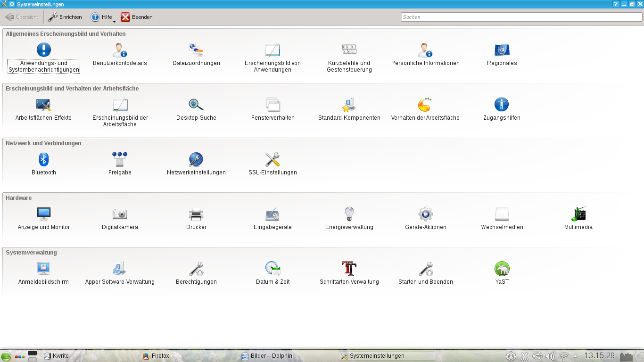Click the Suchen search field
This screenshot has width=644, height=362.
click(x=521, y=17)
